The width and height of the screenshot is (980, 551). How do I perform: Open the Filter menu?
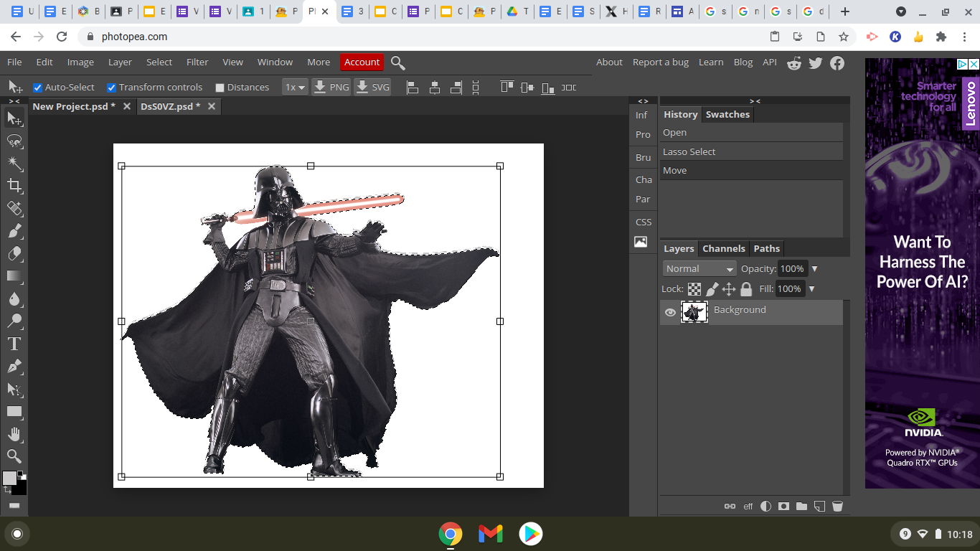(197, 62)
